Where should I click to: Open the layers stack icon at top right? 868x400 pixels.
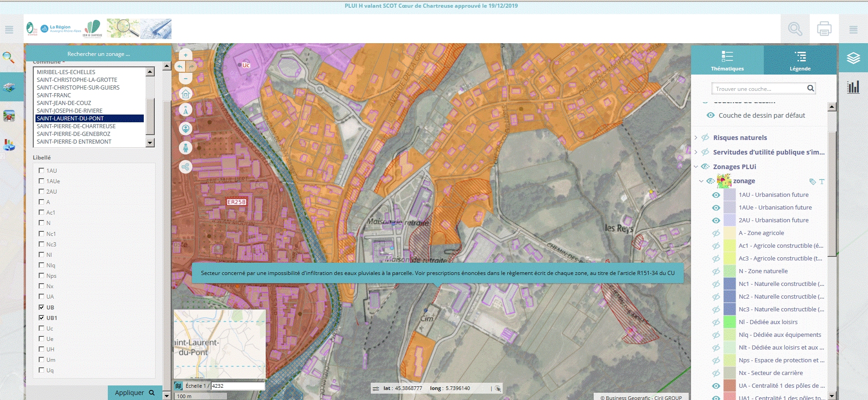pyautogui.click(x=853, y=58)
